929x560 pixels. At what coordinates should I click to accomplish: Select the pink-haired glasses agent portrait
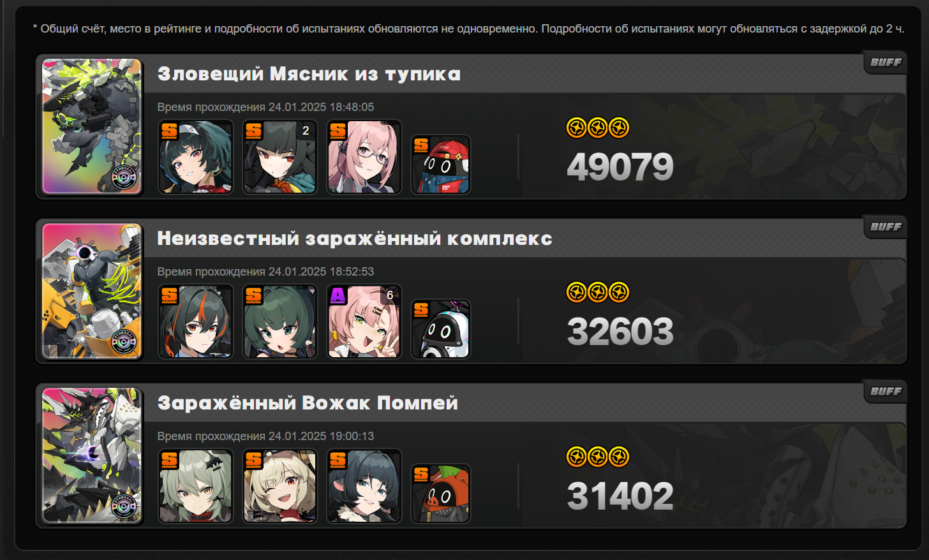[364, 157]
